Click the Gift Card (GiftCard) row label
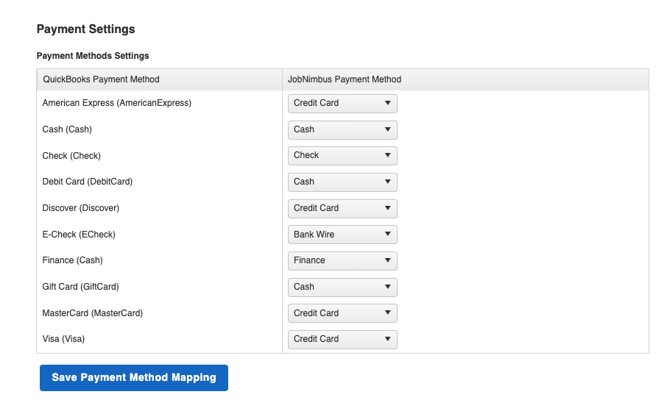Screen dimensions: 670x411 point(83,287)
